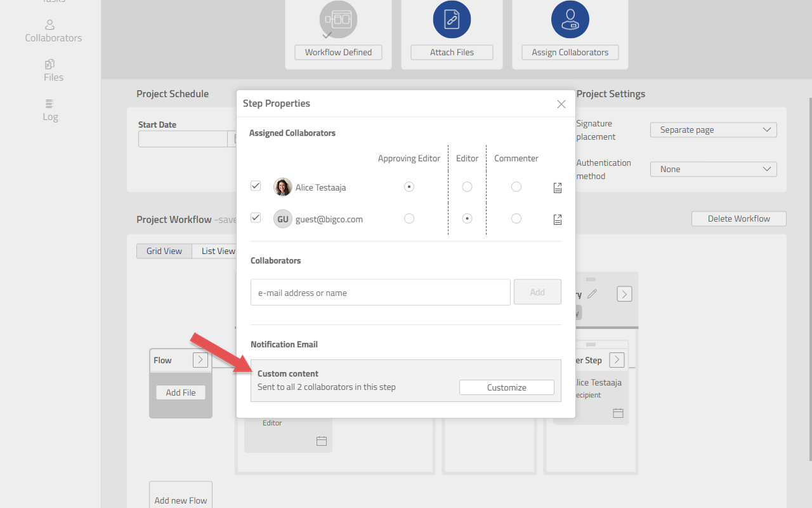Screen dimensions: 812x508
Task: Open the calendar icon on Alice Testaaja's recipient card
Action: click(618, 413)
